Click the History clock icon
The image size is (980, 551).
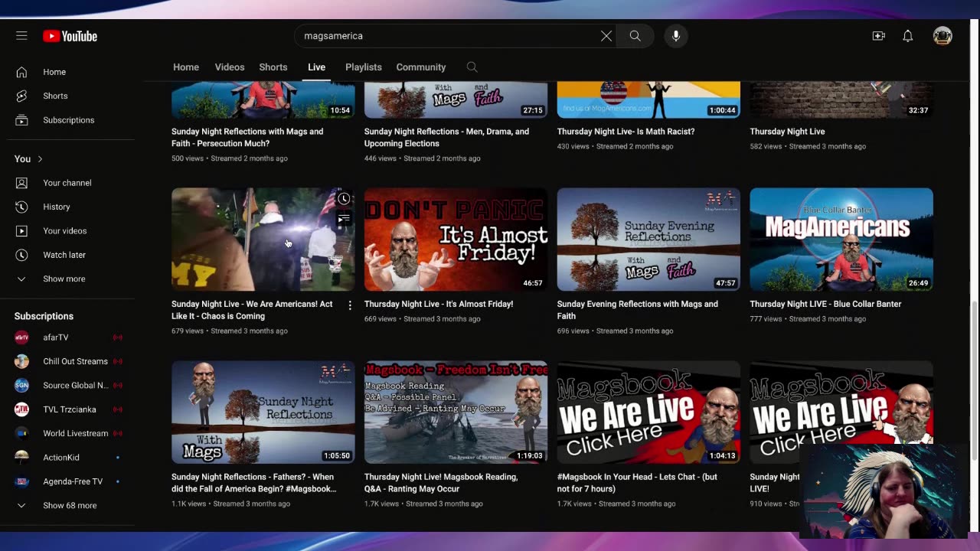21,207
